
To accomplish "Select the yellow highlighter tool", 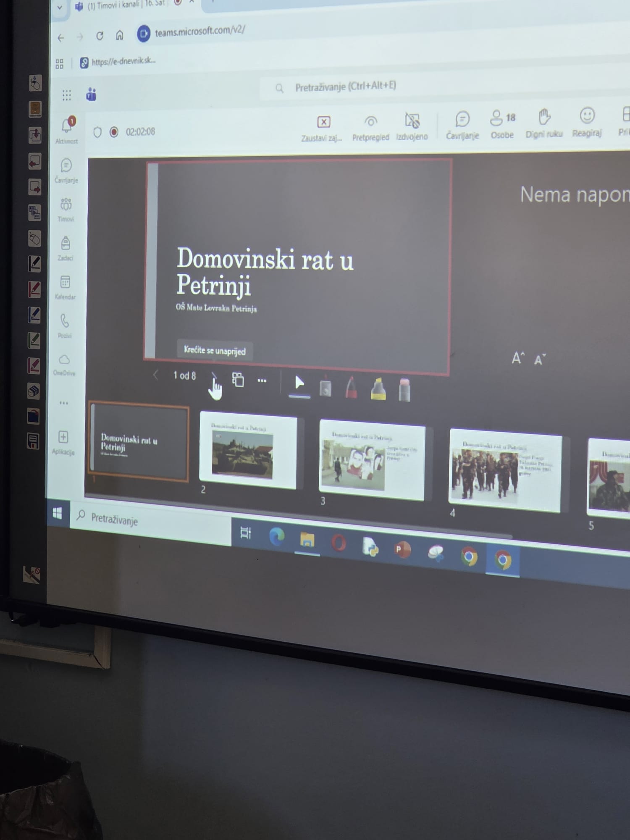I will [x=378, y=389].
